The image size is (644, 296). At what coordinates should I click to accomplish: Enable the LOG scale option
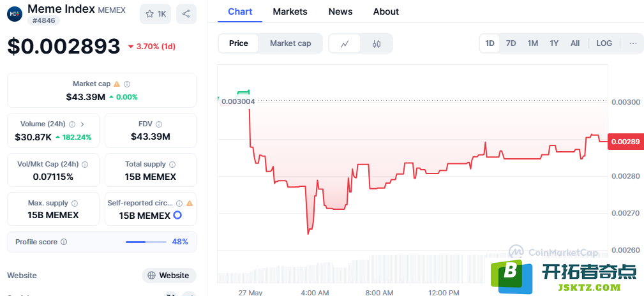[x=604, y=43]
